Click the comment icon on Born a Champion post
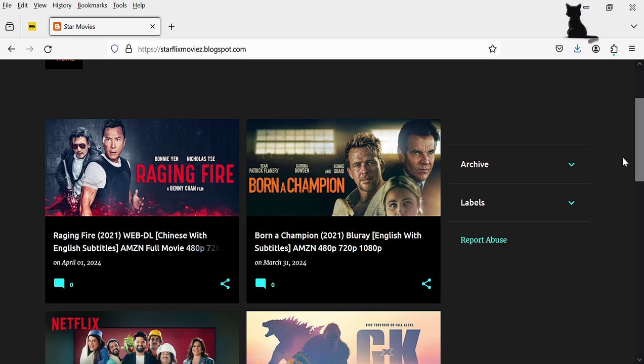 click(x=261, y=284)
